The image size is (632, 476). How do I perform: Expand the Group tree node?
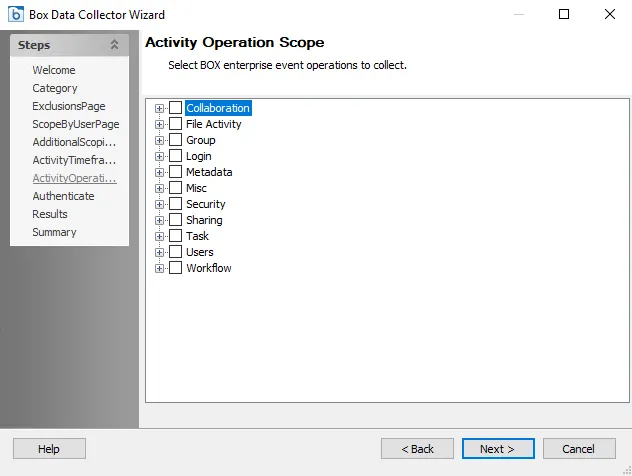[x=159, y=141]
